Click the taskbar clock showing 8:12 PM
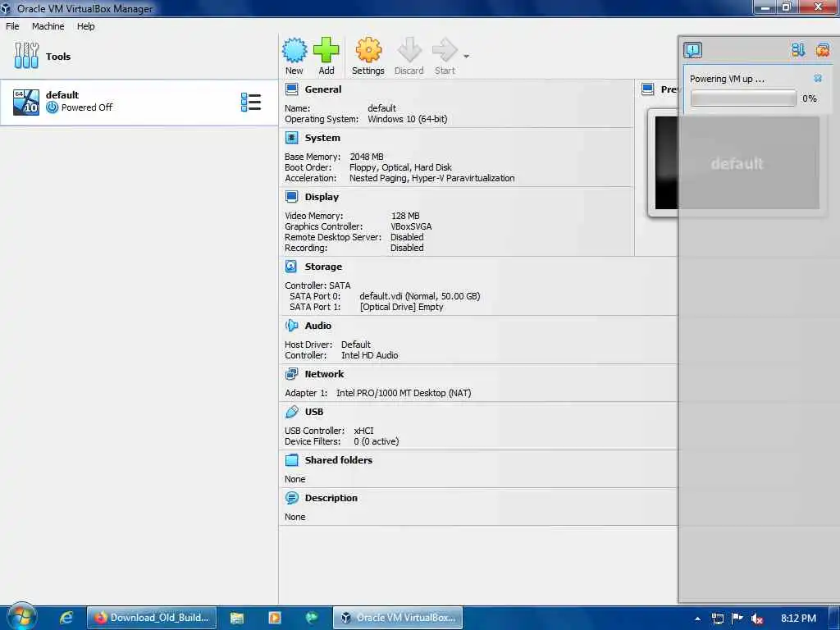 click(x=798, y=619)
